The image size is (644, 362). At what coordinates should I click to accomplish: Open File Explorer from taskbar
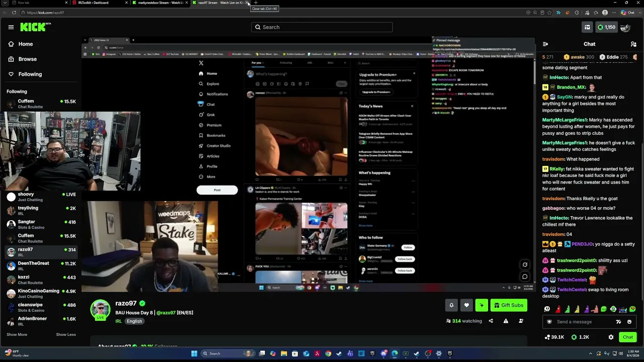[284, 353]
